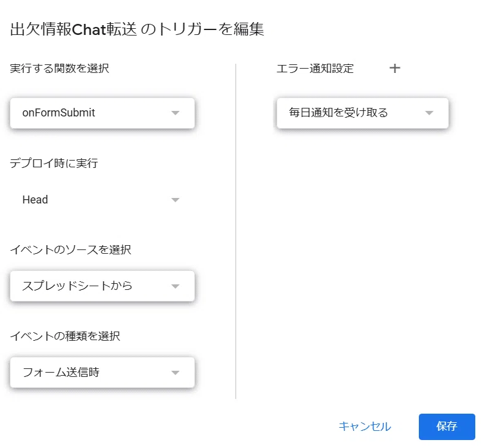This screenshot has height=448, width=490.
Task: Click the デプロイ時に実行 label
Action: [x=54, y=163]
